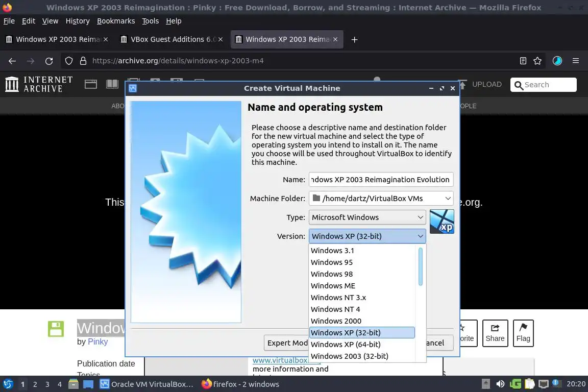
Task: Select Windows 98 from version list
Action: pyautogui.click(x=362, y=274)
